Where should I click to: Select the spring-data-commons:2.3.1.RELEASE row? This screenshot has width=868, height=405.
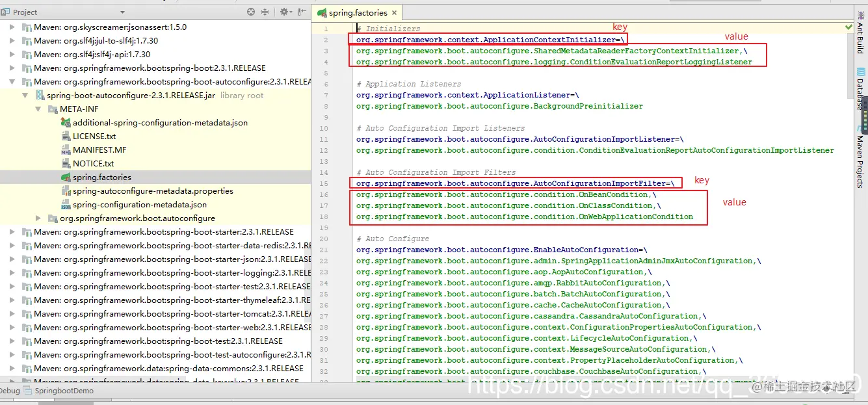tap(155, 369)
